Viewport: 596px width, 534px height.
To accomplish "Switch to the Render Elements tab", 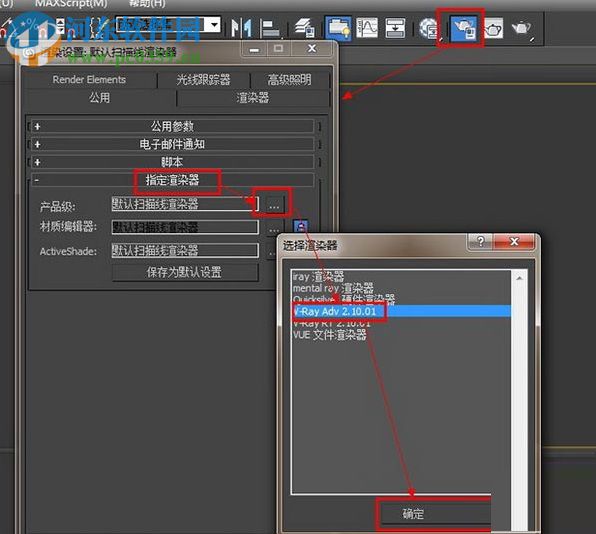I will click(89, 79).
